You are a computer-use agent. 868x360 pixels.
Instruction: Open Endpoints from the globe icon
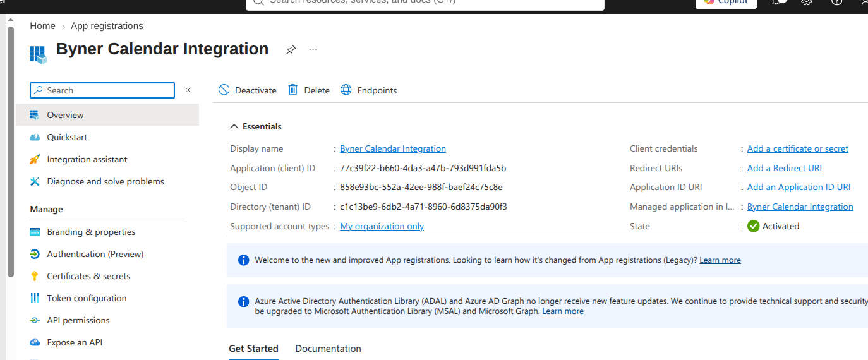[x=346, y=90]
